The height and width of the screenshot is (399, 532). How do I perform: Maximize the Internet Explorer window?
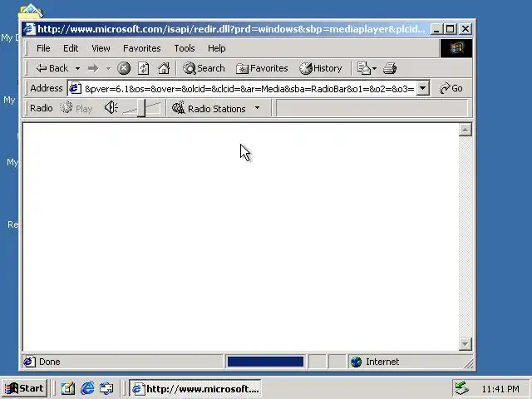tap(450, 29)
